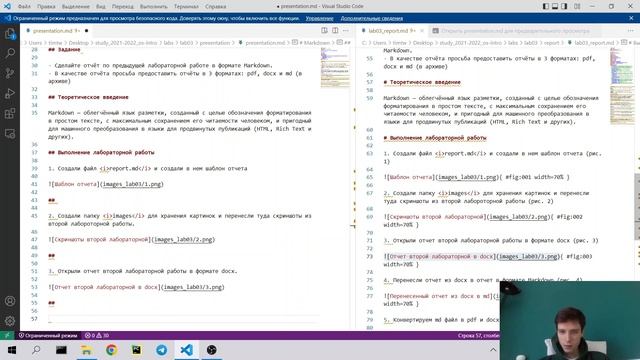
Task: Click the left editor minimap
Action: pos(335,67)
